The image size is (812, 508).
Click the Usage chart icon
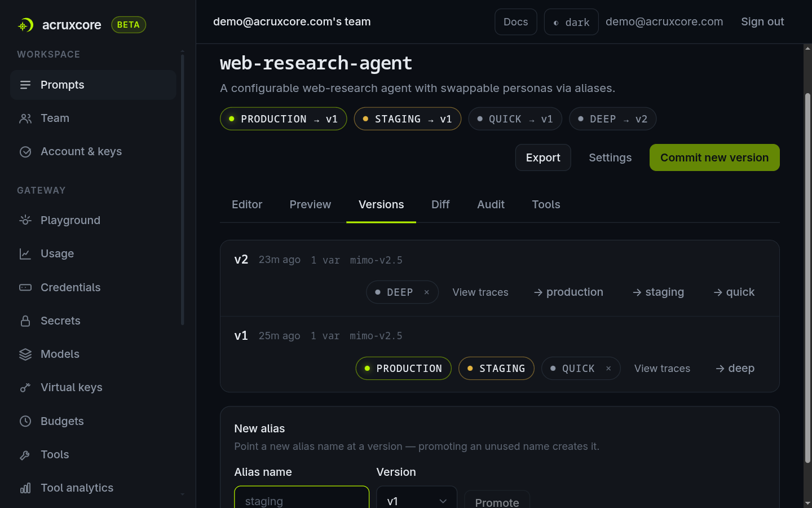(x=25, y=254)
